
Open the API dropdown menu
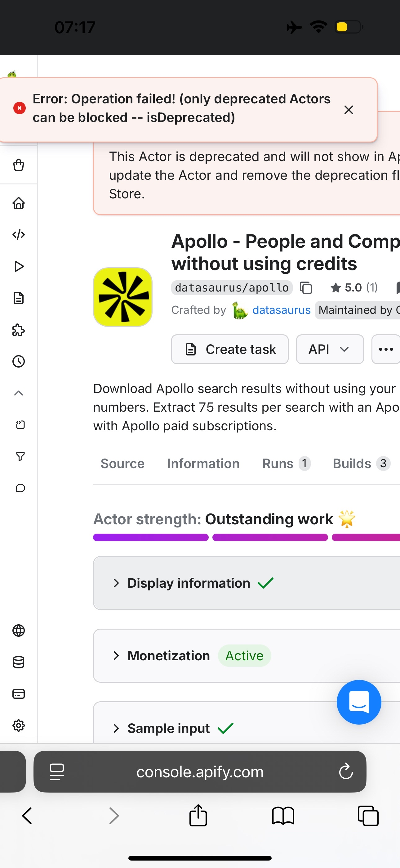click(x=330, y=350)
